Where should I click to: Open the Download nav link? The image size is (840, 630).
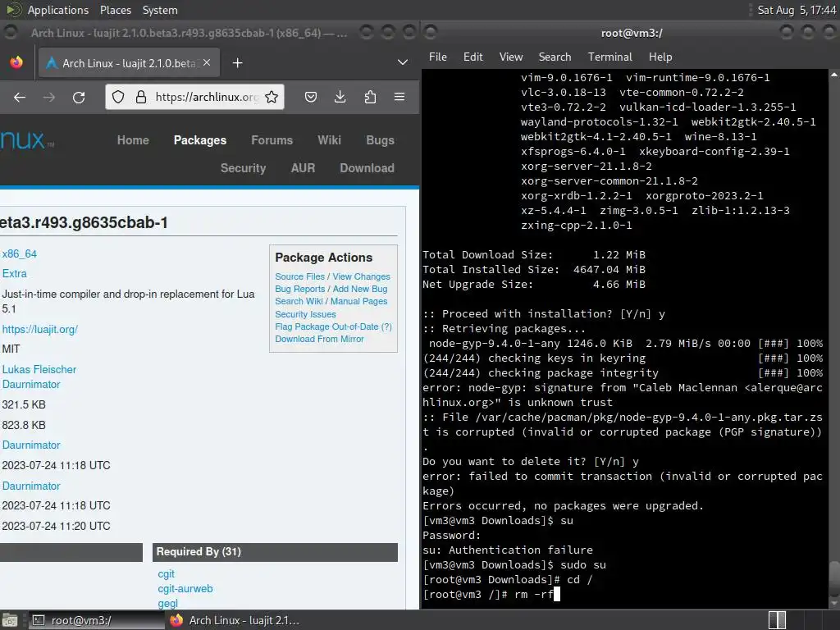coord(367,168)
